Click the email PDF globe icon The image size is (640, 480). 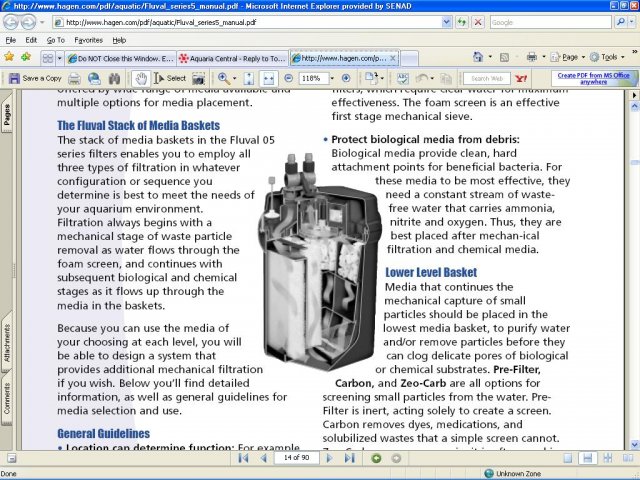[x=94, y=78]
